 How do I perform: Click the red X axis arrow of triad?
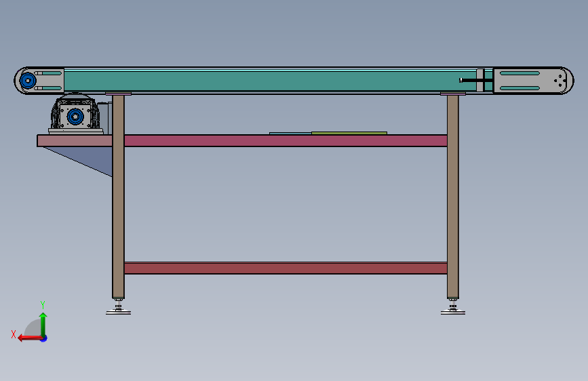click(30, 338)
